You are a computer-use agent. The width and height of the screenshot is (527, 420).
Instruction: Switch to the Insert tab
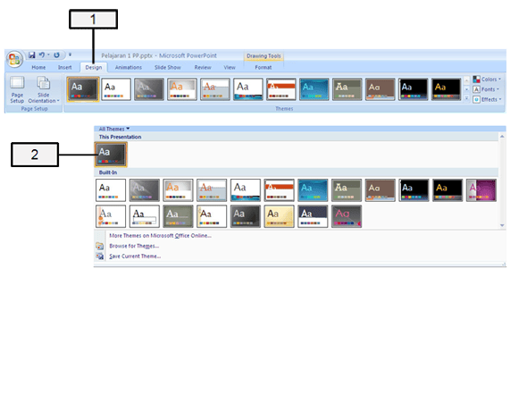65,68
